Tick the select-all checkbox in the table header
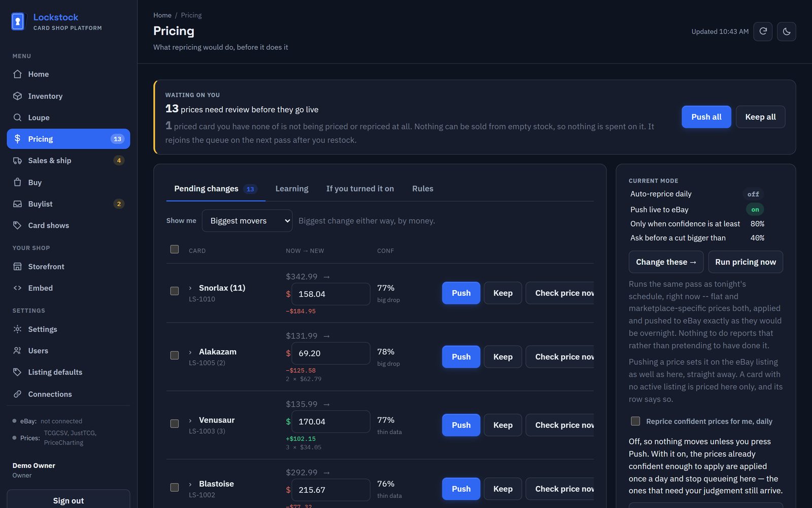Screen dimensions: 812x508 point(175,249)
